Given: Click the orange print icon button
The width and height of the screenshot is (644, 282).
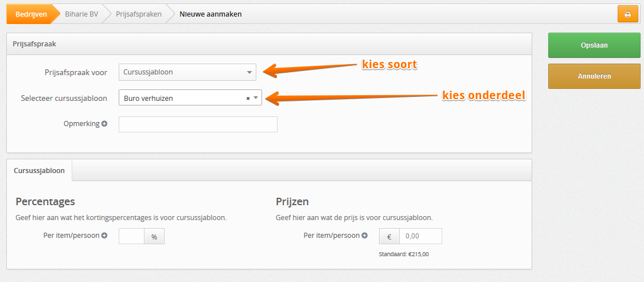Looking at the screenshot, I should (x=627, y=14).
